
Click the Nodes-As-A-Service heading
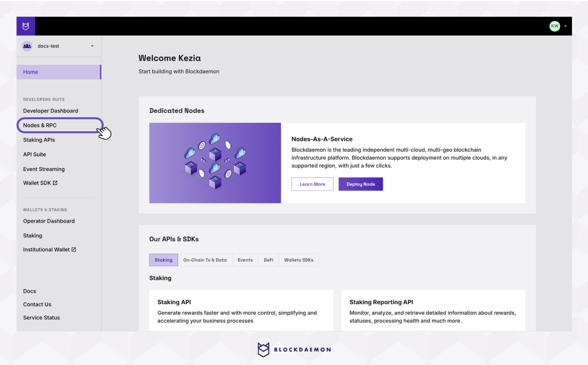pos(322,139)
